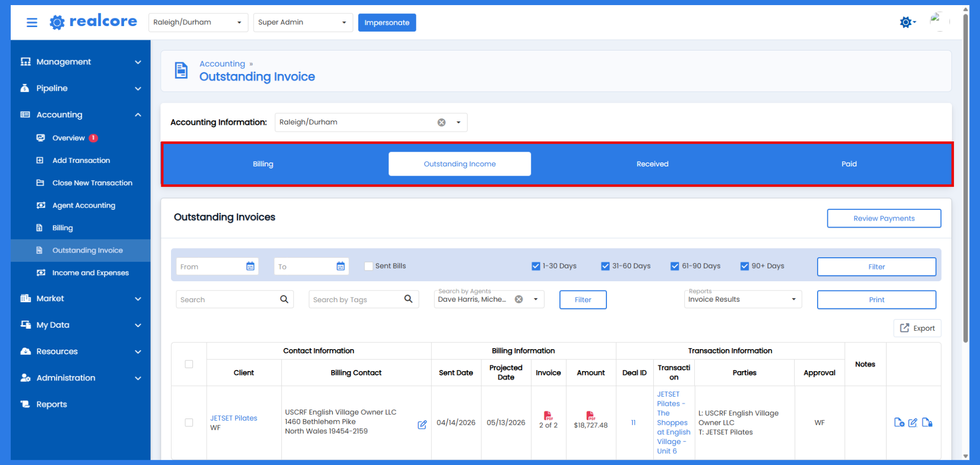Click the Close New Transaction folder icon
The height and width of the screenshot is (465, 980).
click(x=40, y=183)
